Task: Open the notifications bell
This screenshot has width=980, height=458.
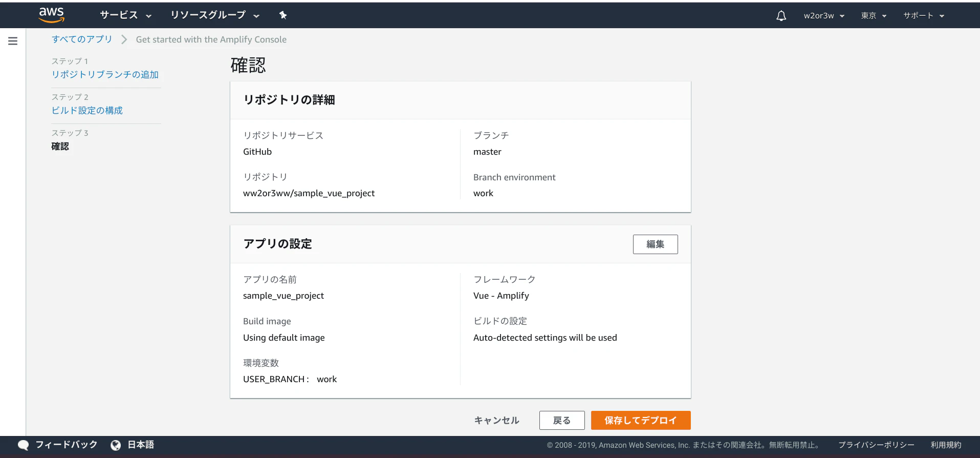Action: 781,16
